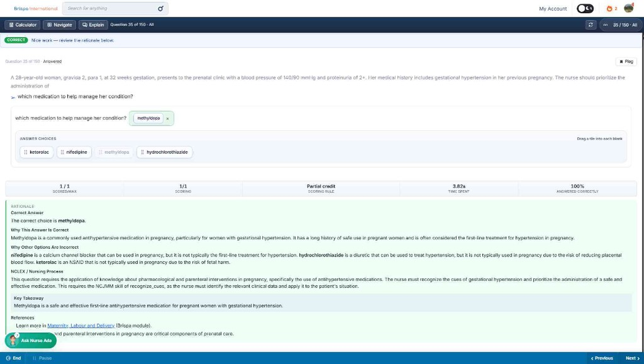Select the nifedipine answer tile
Viewport: 644px width, 364px height.
[74, 152]
